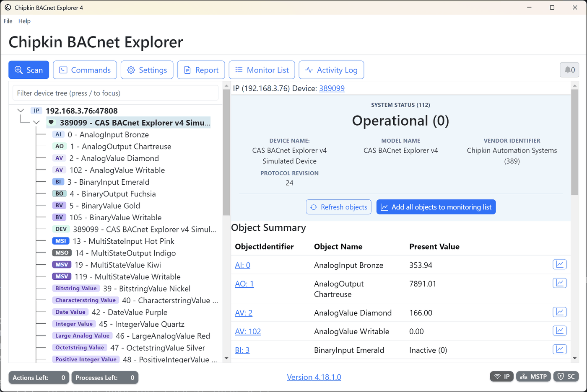Screen dimensions: 587x392
Task: Click the AO badge of AnalogOutput Chartreuse
Action: [60, 146]
